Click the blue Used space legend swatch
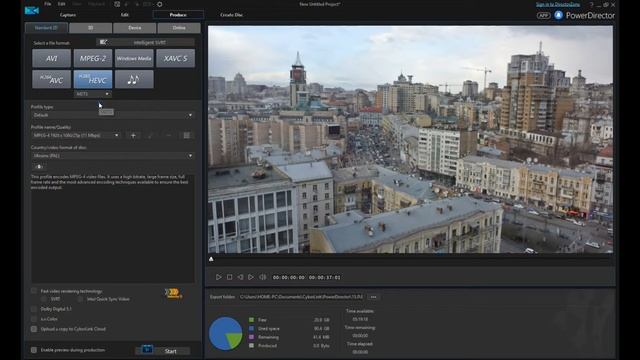This screenshot has width=640, height=360. (251, 329)
